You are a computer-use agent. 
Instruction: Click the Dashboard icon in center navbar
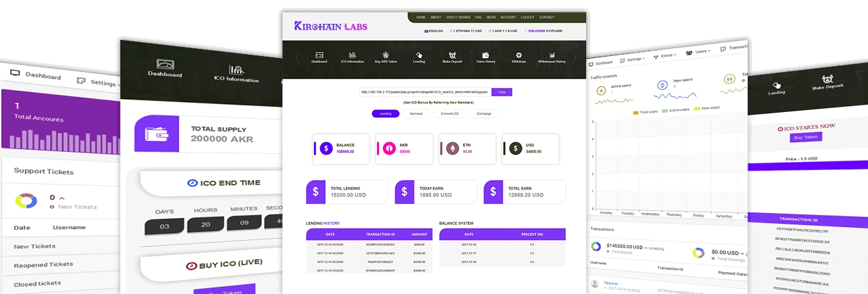(319, 56)
